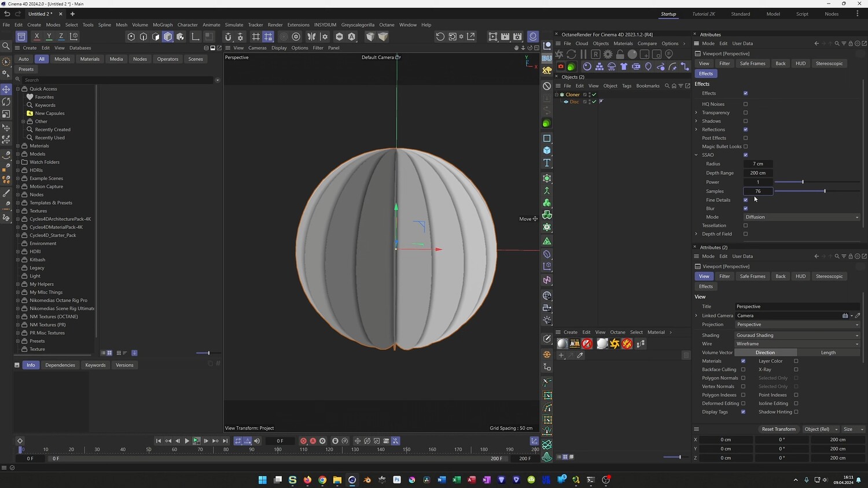Expand the Depth of Field section
This screenshot has width=868, height=488.
coord(696,234)
